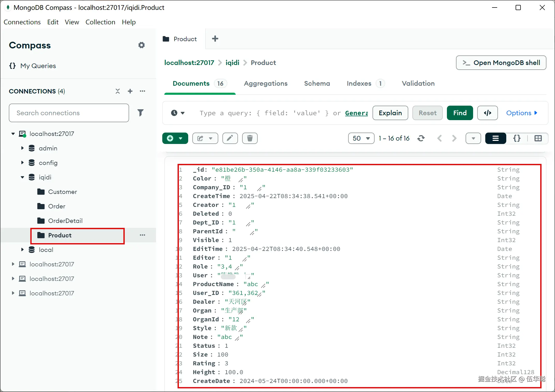Open the Collection menu
The image size is (555, 392).
pyautogui.click(x=100, y=22)
